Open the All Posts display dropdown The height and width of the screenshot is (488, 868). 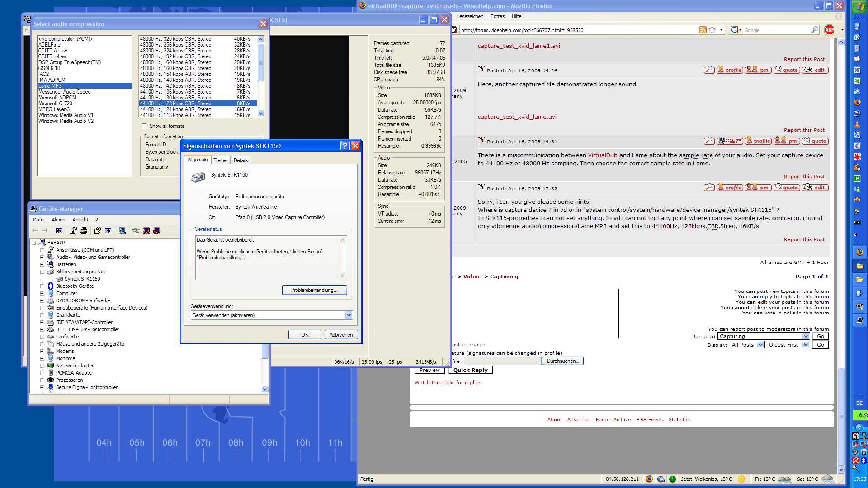point(760,345)
